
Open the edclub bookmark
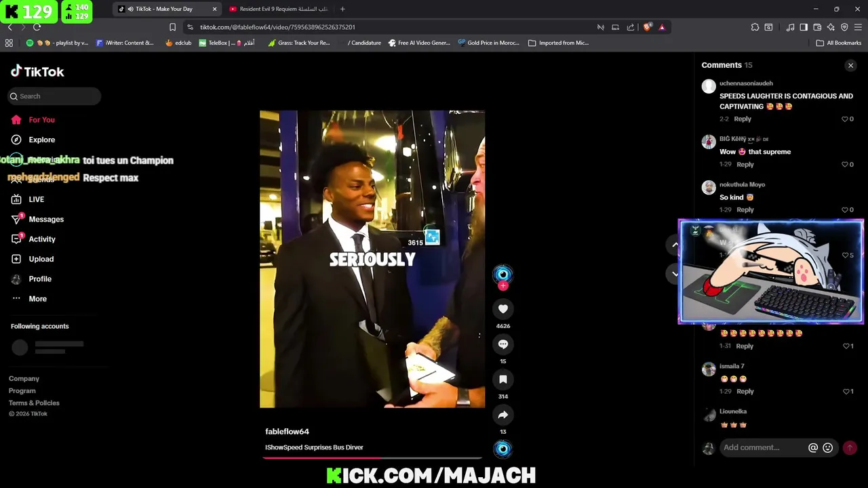pyautogui.click(x=178, y=43)
